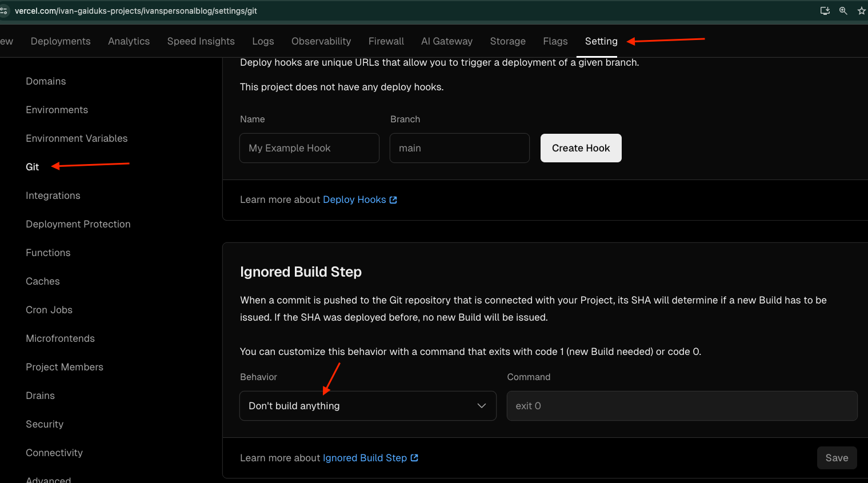Open the Analytics tab
868x483 pixels.
[x=129, y=41]
